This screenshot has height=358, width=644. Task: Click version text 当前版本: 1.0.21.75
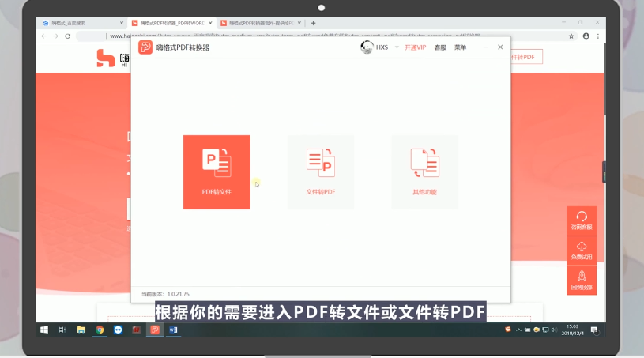click(x=165, y=294)
